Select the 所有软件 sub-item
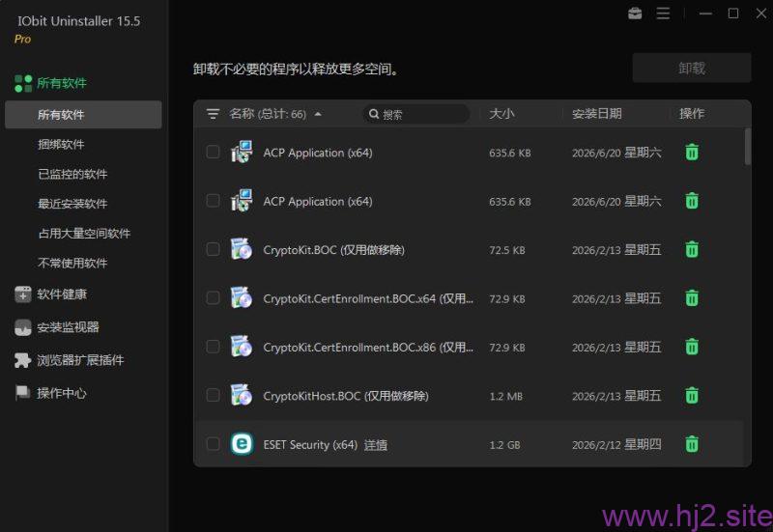This screenshot has height=532, width=773. pyautogui.click(x=83, y=115)
